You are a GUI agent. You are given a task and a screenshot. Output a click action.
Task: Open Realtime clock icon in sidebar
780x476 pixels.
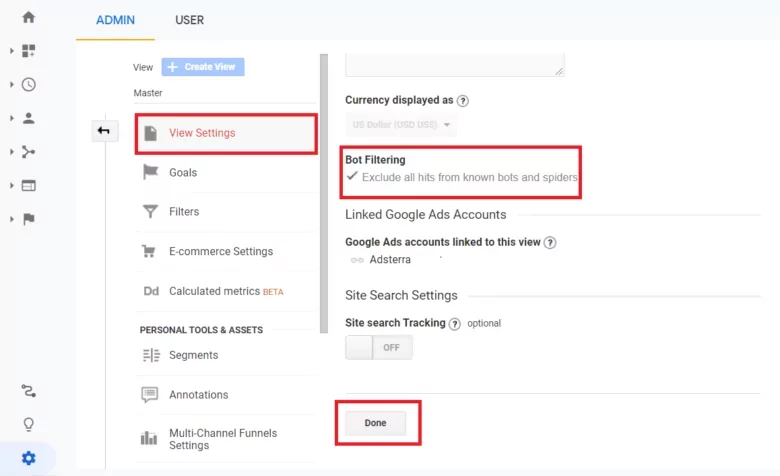tap(28, 85)
